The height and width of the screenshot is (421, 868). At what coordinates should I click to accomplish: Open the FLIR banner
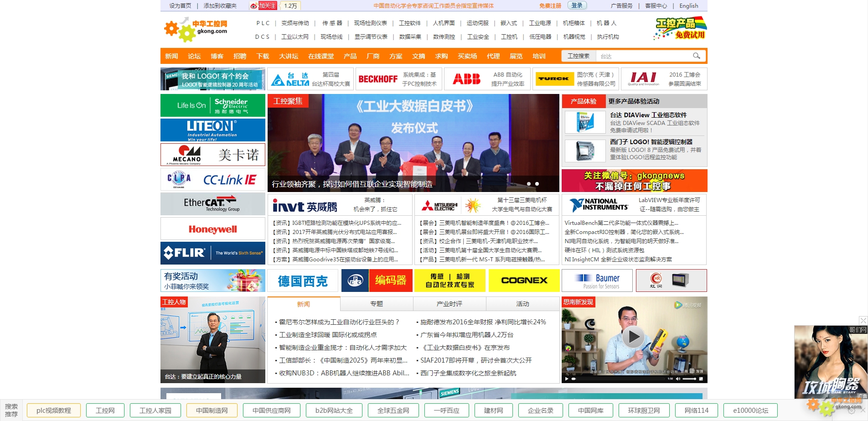tap(213, 253)
